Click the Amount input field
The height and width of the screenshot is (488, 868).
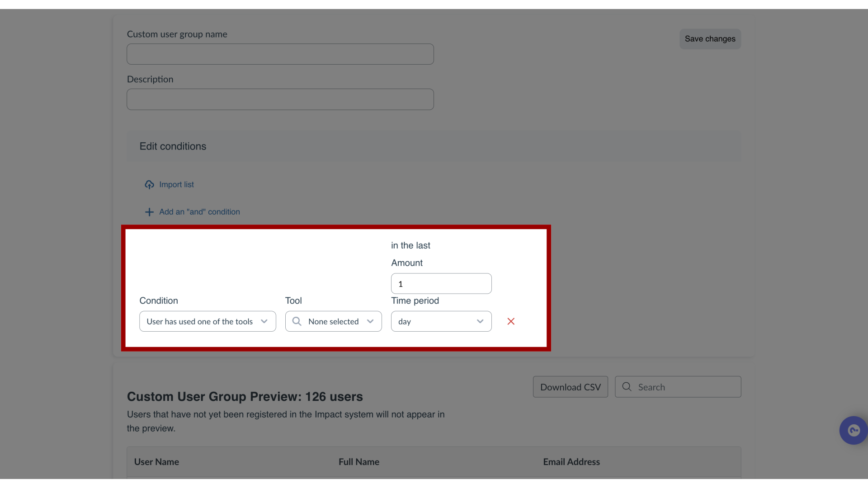[x=441, y=283]
